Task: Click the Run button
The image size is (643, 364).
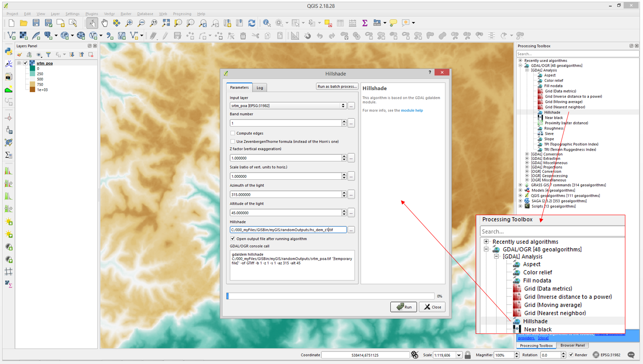Action: (x=403, y=307)
